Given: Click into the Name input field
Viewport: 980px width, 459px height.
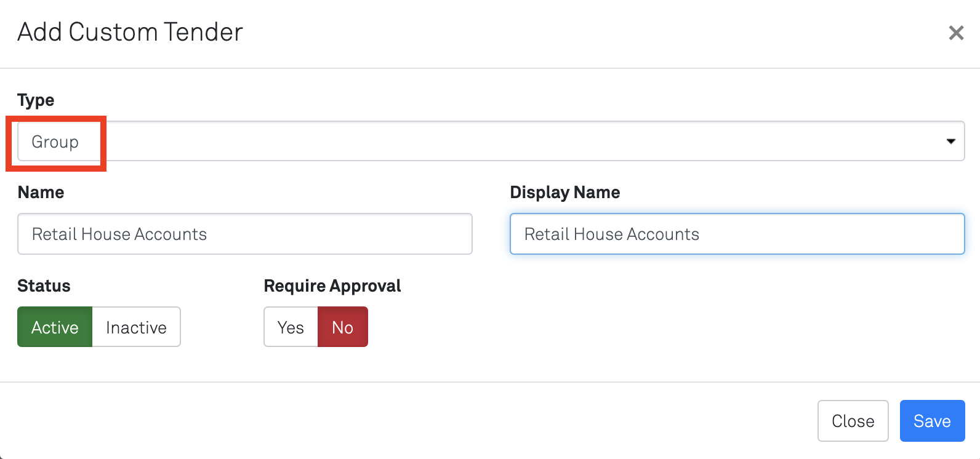Looking at the screenshot, I should click(x=244, y=234).
